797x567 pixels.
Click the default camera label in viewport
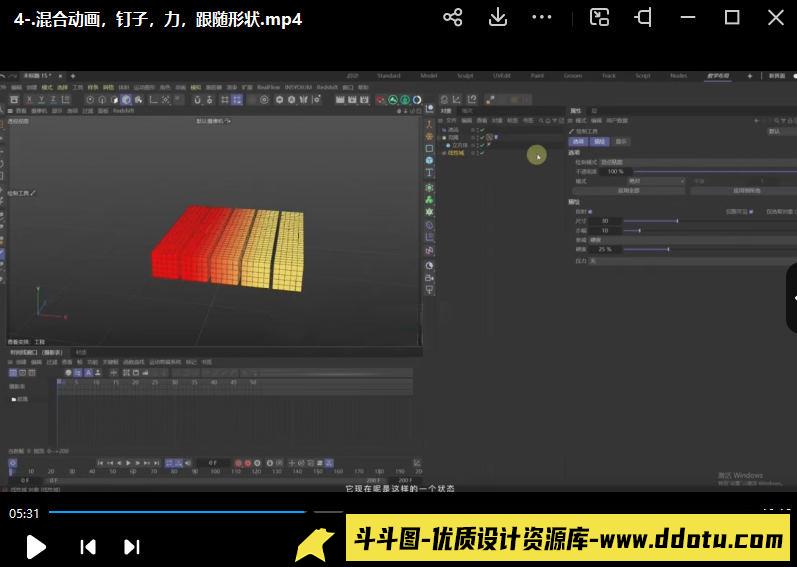tap(213, 121)
